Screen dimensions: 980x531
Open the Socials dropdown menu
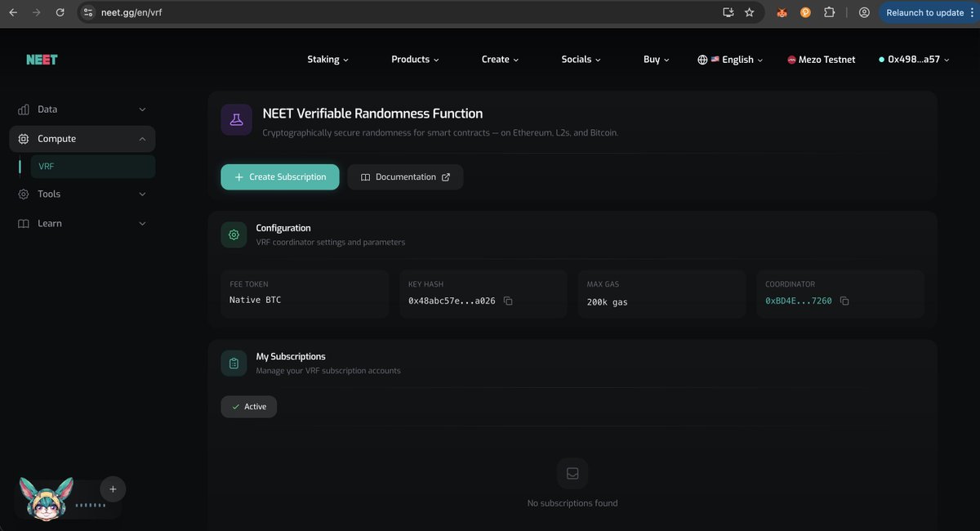(581, 60)
